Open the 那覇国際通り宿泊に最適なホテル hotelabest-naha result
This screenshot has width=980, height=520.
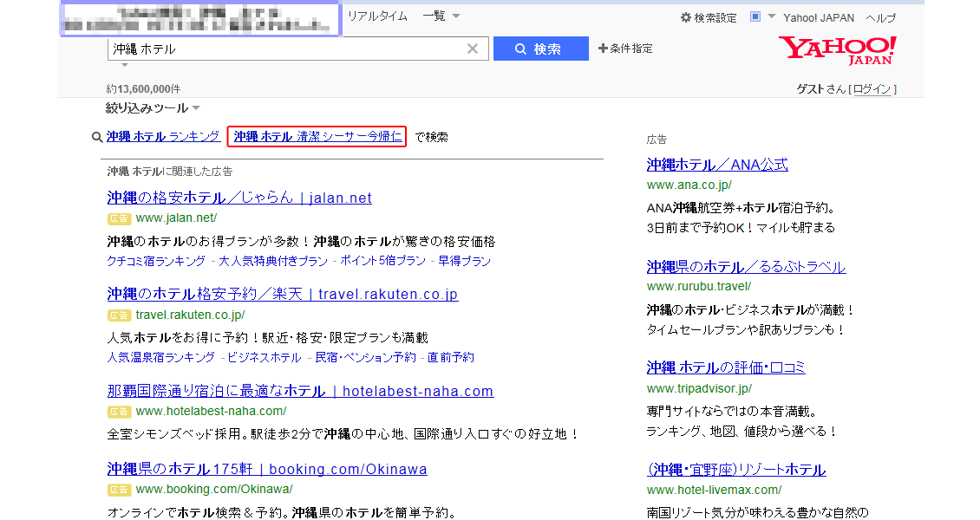pyautogui.click(x=300, y=391)
